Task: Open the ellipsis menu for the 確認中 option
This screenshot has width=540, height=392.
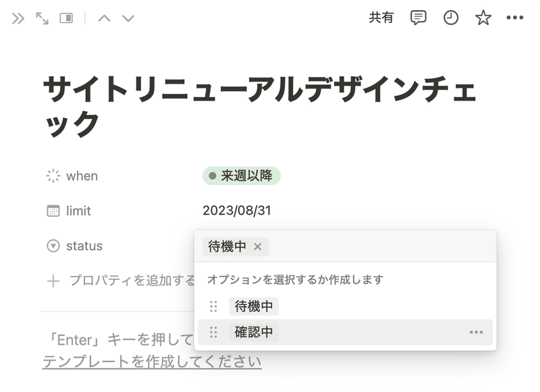Action: pyautogui.click(x=477, y=332)
